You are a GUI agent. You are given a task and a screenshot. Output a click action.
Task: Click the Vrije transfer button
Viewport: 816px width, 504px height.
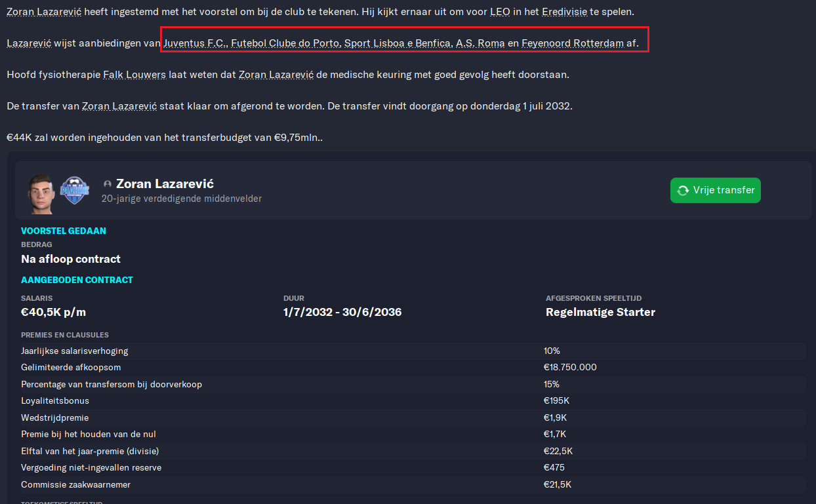pos(715,190)
